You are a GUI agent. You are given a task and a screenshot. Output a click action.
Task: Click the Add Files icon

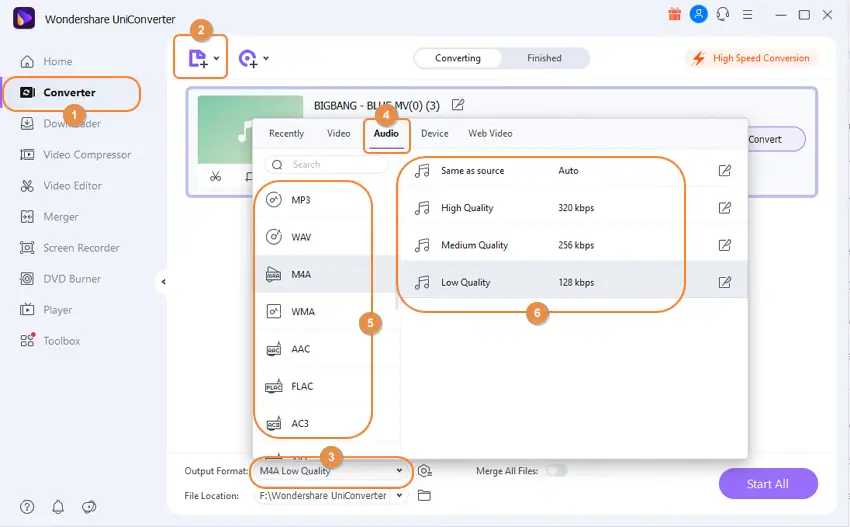[198, 58]
